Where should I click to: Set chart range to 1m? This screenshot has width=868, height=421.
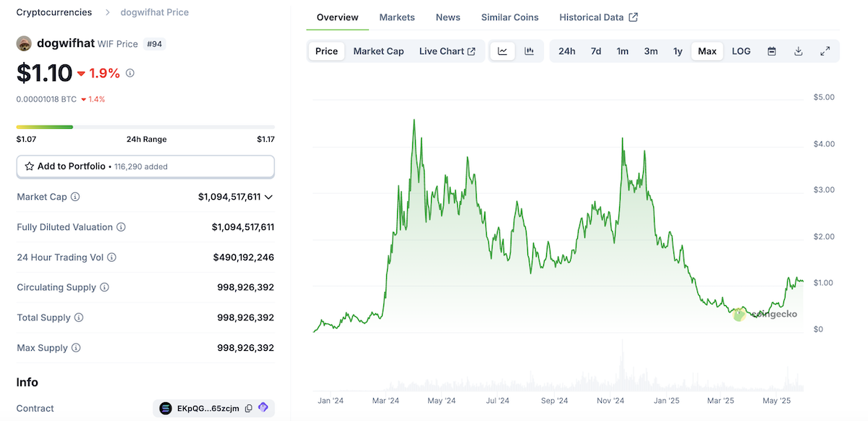point(623,51)
